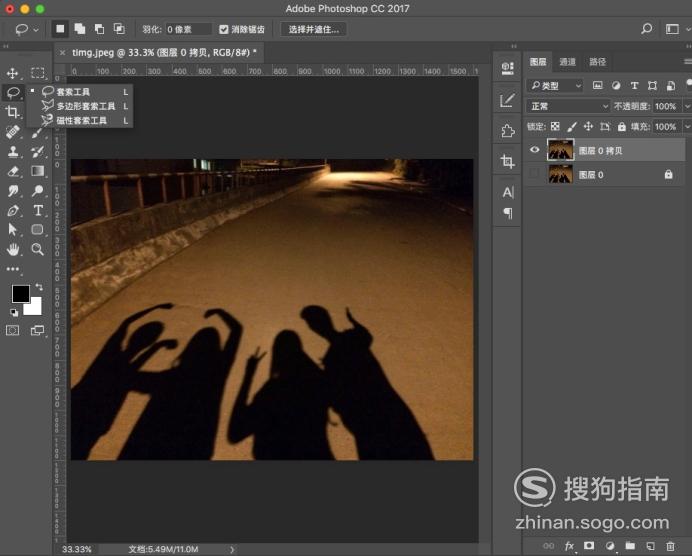Image resolution: width=692 pixels, height=556 pixels.
Task: Toggle the 消除锯齿 anti-alias checkbox
Action: [224, 30]
